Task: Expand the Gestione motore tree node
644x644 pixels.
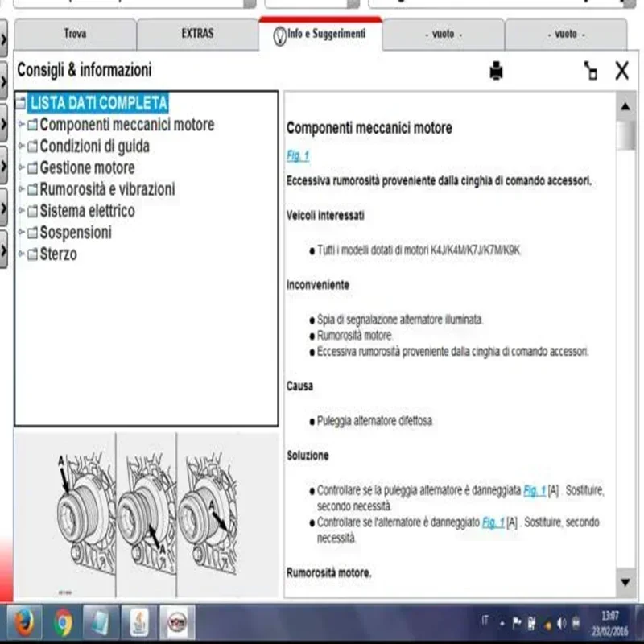Action: coord(21,168)
